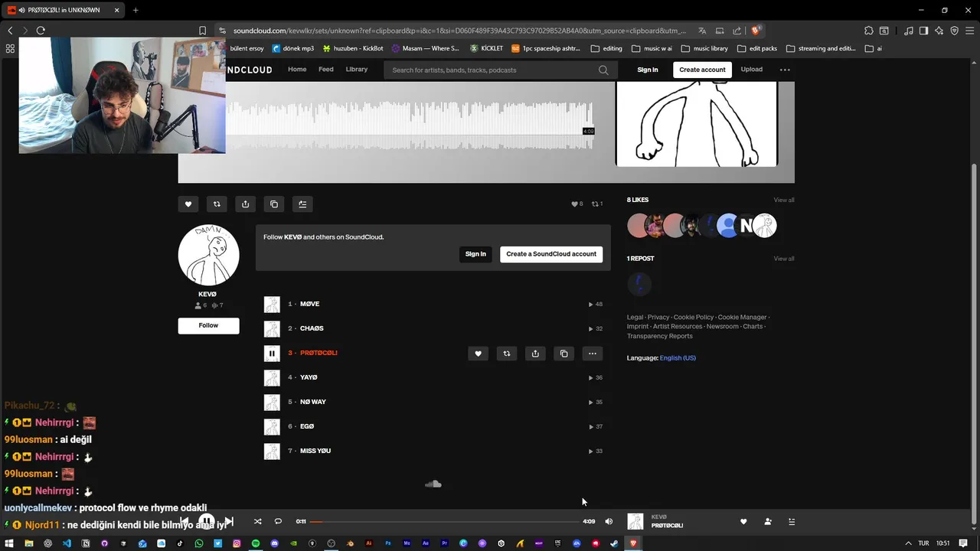
Task: Open the Feed tab on SoundCloud
Action: (x=326, y=70)
